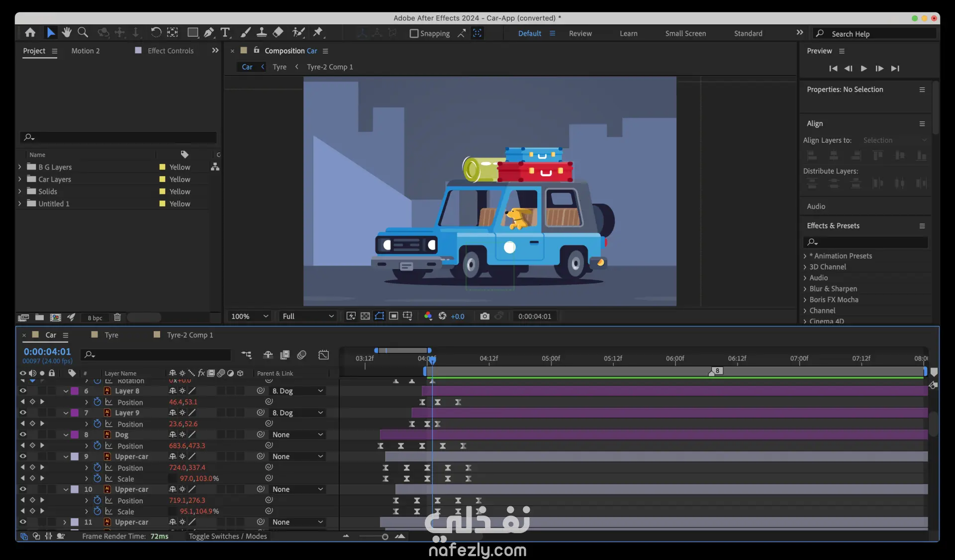The image size is (955, 560).
Task: Select the Type tool in toolbar
Action: pos(225,33)
